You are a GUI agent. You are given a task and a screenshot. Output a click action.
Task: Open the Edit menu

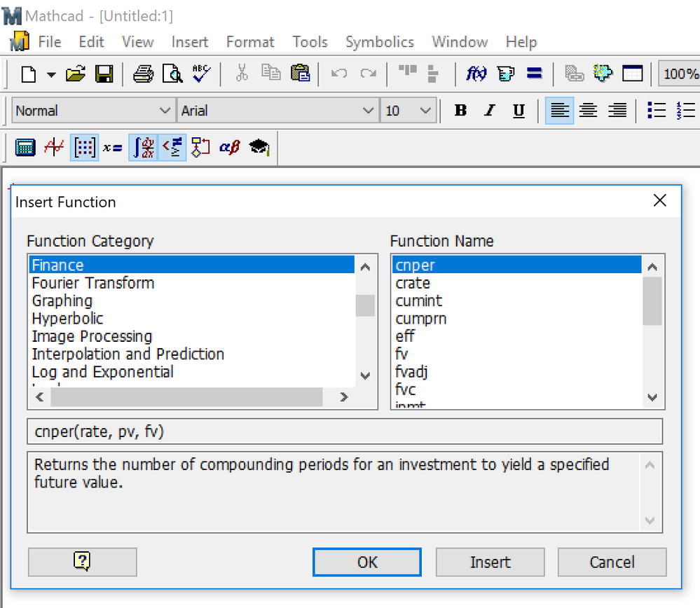pos(91,42)
